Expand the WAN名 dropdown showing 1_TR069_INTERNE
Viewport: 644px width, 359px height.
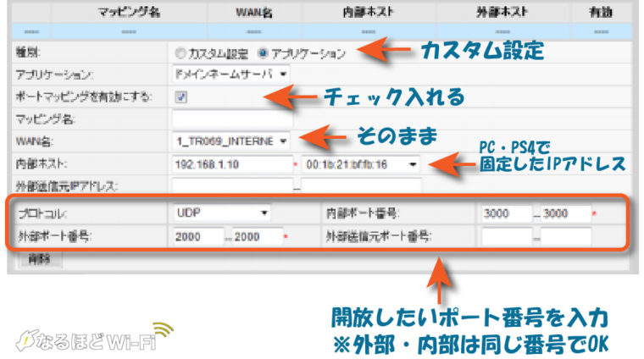click(x=230, y=141)
